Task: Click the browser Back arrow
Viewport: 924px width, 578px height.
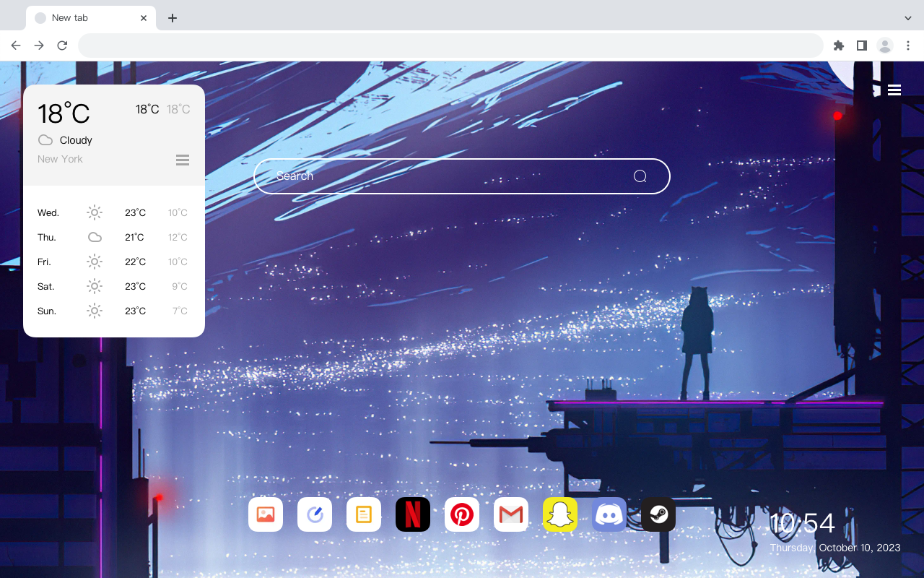Action: [16, 46]
